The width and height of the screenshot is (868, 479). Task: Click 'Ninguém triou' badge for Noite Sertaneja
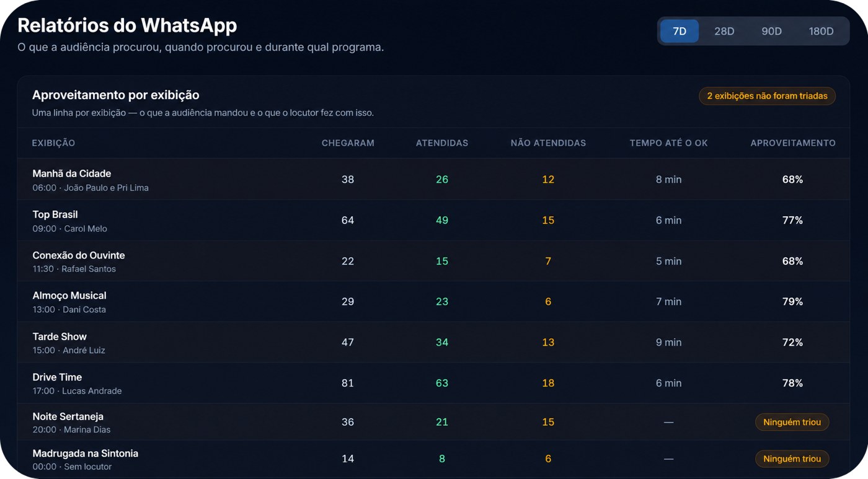(792, 422)
